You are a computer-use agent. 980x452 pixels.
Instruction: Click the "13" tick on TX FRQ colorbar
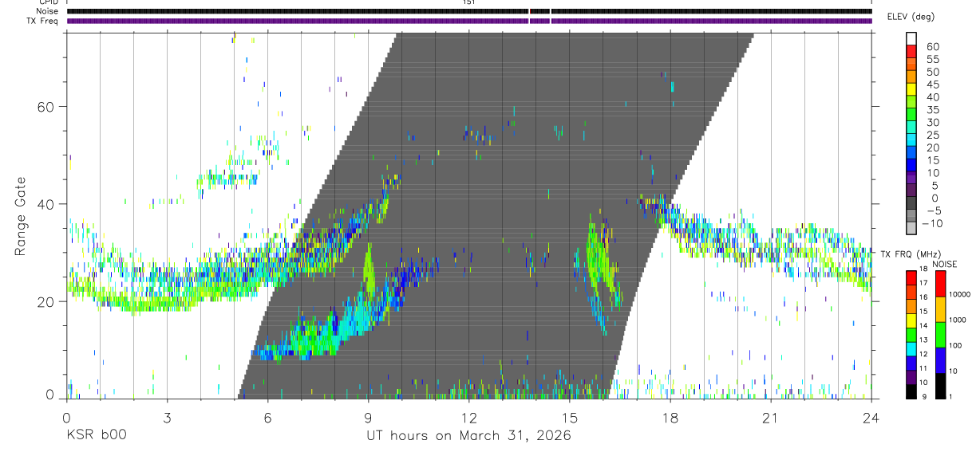pos(923,340)
